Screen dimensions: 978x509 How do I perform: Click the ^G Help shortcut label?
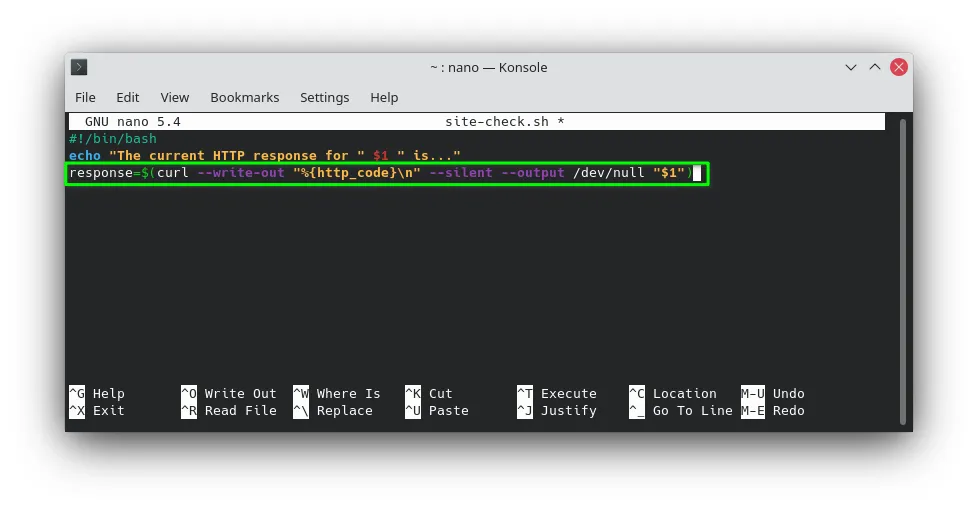point(97,394)
